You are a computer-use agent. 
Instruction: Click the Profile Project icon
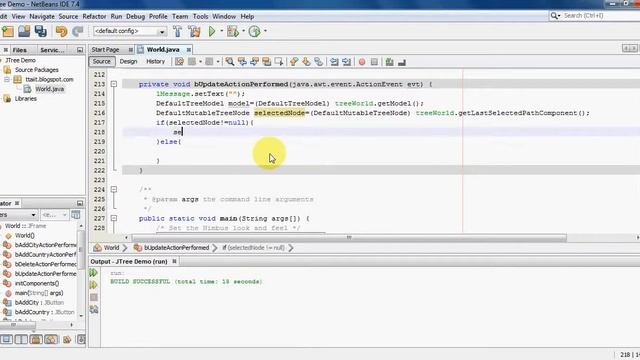click(x=254, y=31)
